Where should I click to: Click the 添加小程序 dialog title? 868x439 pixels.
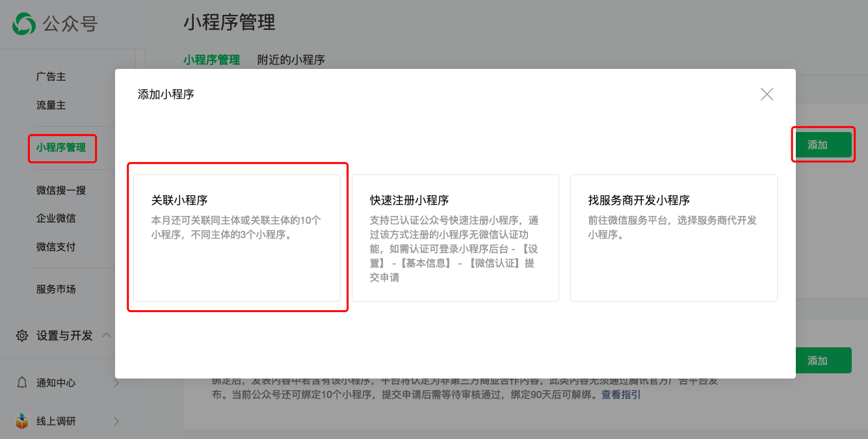pyautogui.click(x=166, y=94)
